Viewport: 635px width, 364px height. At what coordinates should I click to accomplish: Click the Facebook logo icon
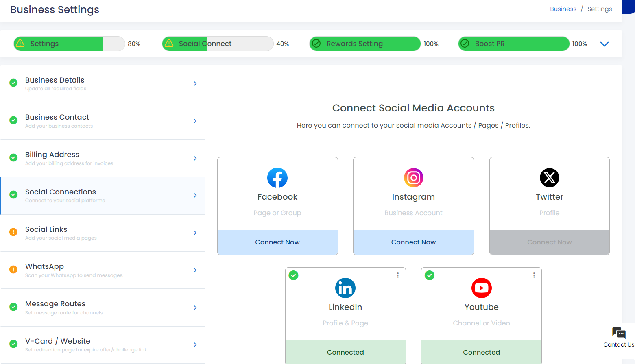point(277,178)
